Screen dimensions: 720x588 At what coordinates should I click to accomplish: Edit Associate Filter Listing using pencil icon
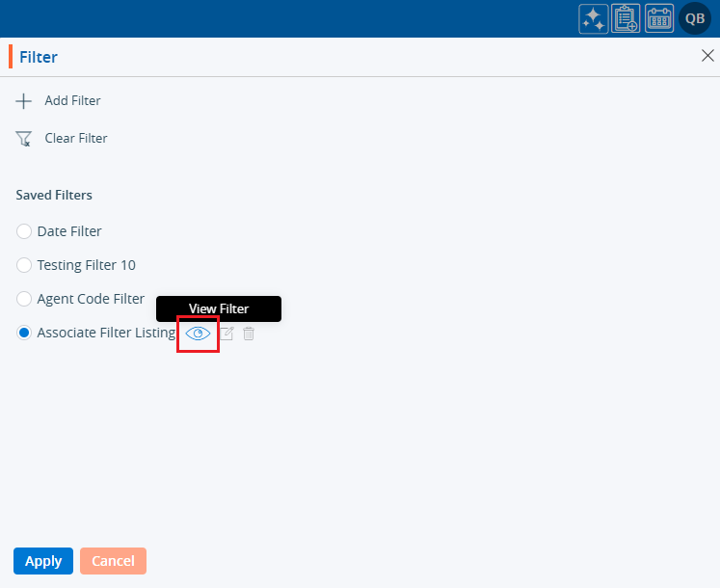[227, 334]
